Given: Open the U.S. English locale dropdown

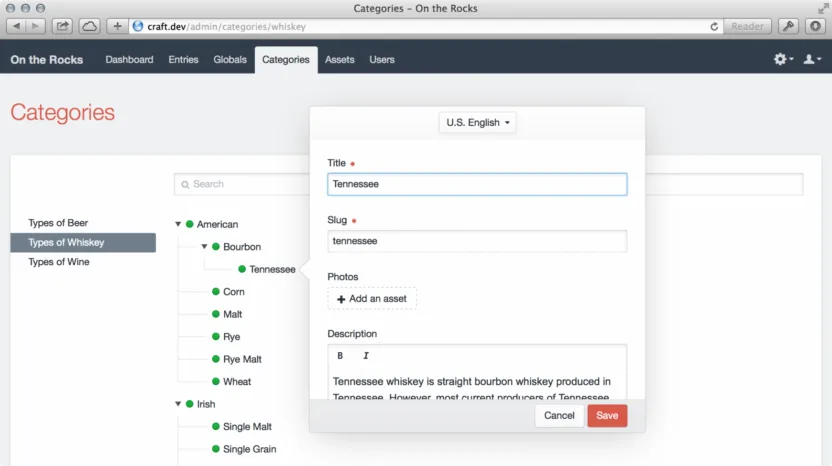Looking at the screenshot, I should tap(478, 123).
